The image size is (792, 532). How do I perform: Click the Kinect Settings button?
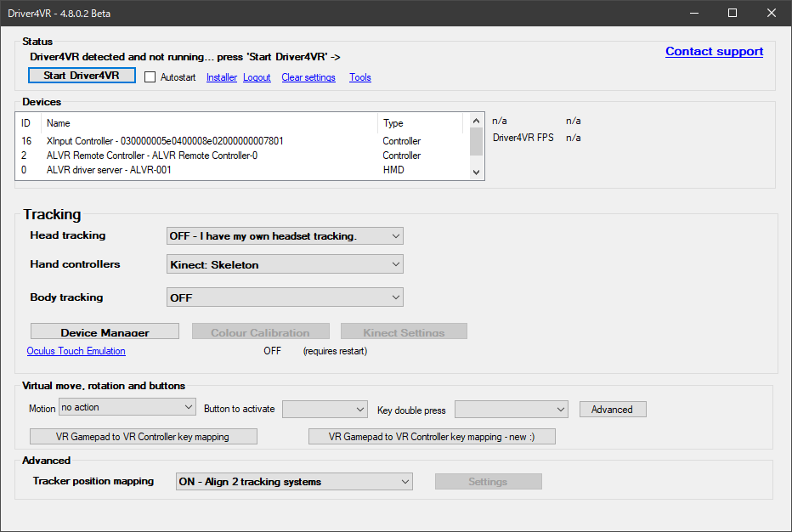[404, 332]
